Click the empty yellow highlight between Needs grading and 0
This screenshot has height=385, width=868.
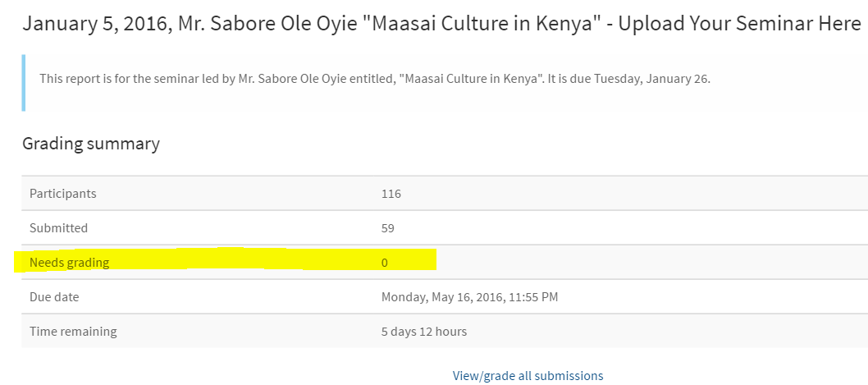tap(246, 259)
